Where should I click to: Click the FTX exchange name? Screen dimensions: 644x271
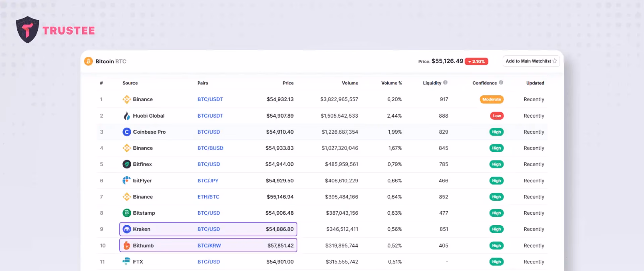(138, 262)
